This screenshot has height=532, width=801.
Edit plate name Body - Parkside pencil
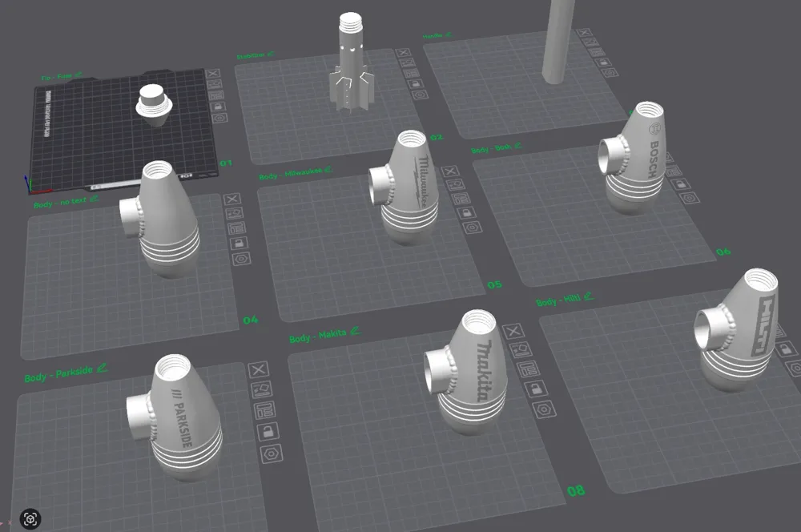103,367
